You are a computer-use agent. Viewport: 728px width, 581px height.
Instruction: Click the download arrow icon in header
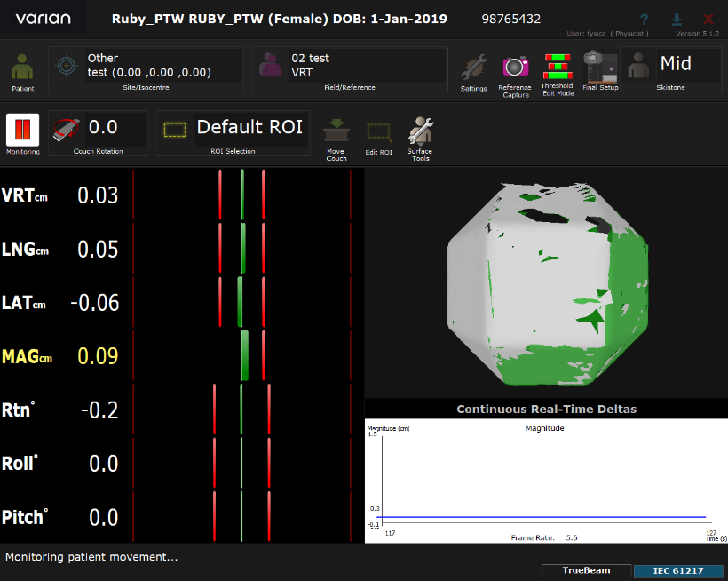pyautogui.click(x=677, y=19)
